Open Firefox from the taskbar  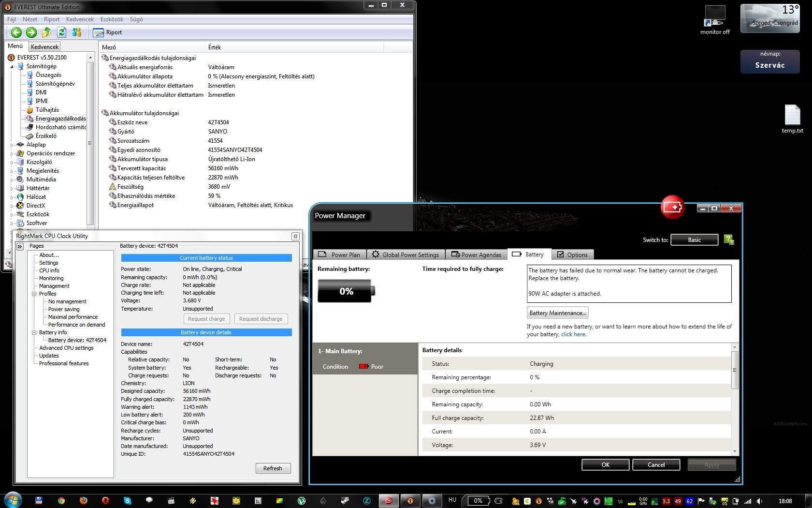(83, 501)
